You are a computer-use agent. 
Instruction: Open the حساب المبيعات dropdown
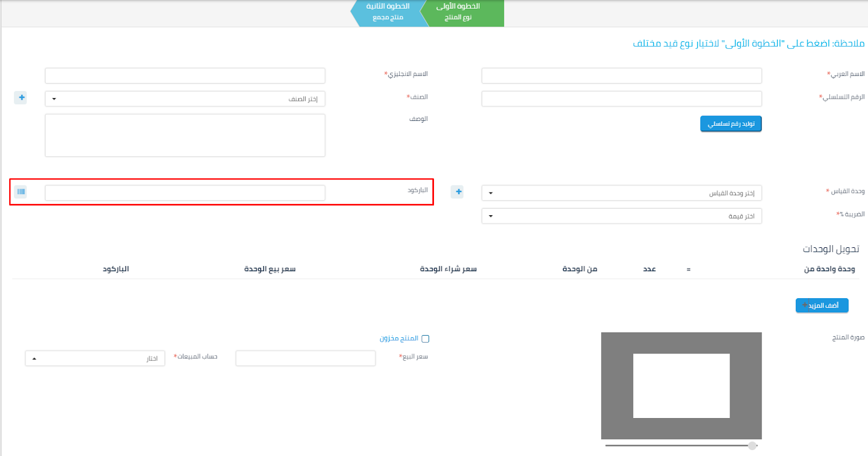click(95, 358)
